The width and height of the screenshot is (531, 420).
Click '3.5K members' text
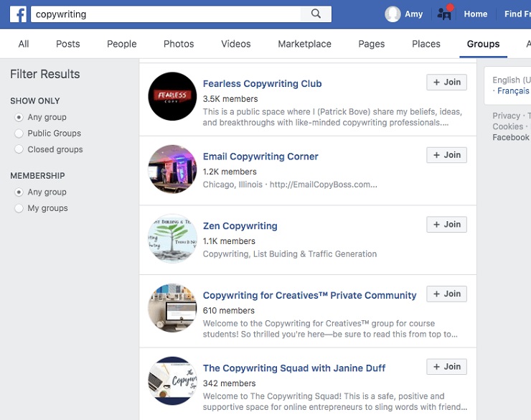tap(230, 99)
